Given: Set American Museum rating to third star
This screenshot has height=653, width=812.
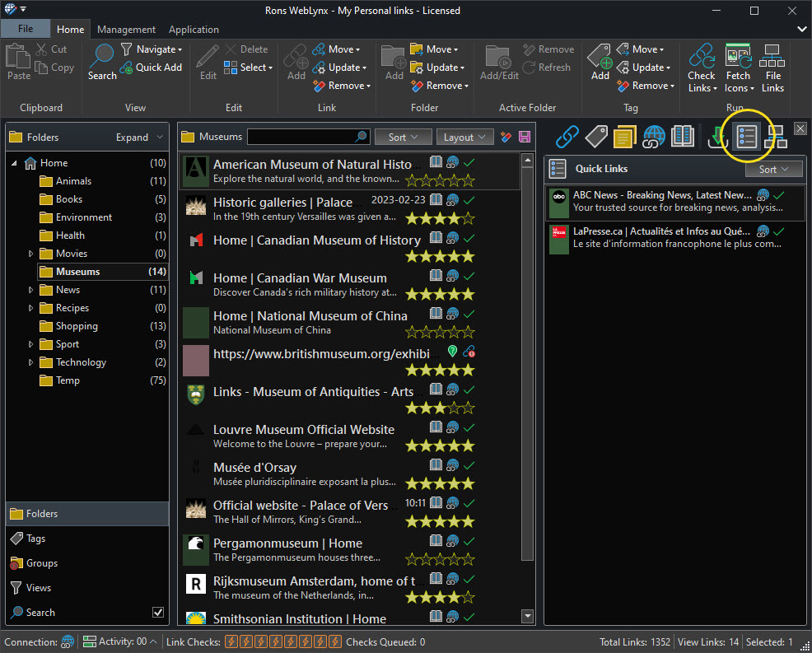Looking at the screenshot, I should tap(440, 180).
